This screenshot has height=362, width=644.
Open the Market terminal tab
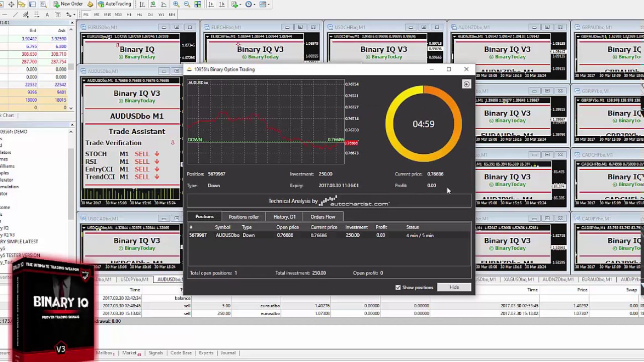coord(131,353)
